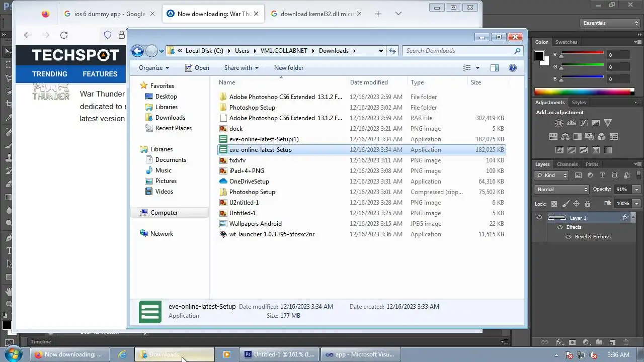The height and width of the screenshot is (362, 644).
Task: Add a Photo Filter adjustment
Action: tap(590, 136)
